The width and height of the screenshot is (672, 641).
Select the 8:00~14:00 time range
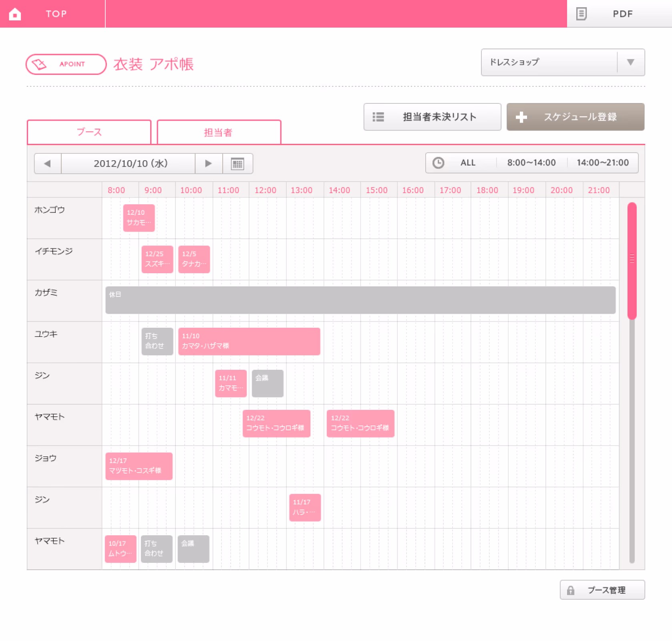click(531, 163)
